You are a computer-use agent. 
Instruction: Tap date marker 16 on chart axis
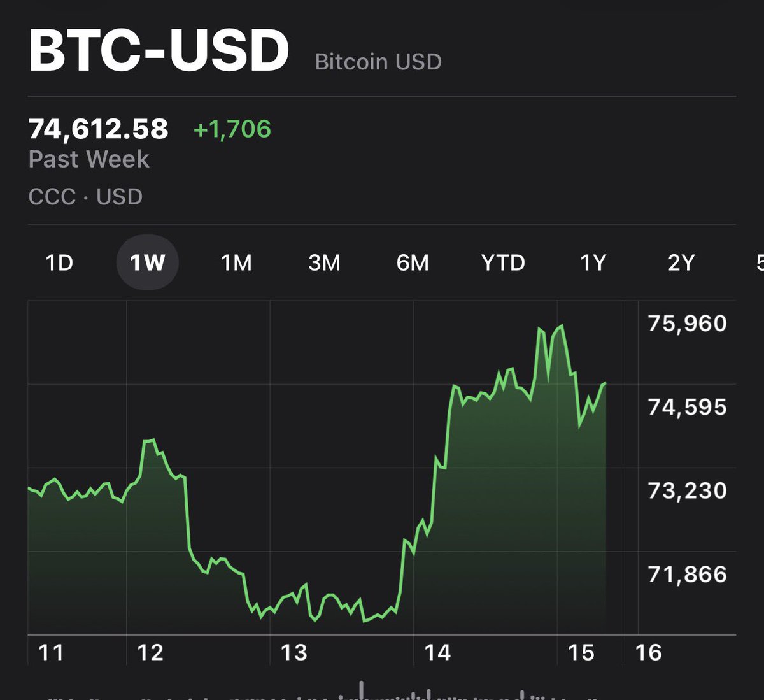(648, 652)
